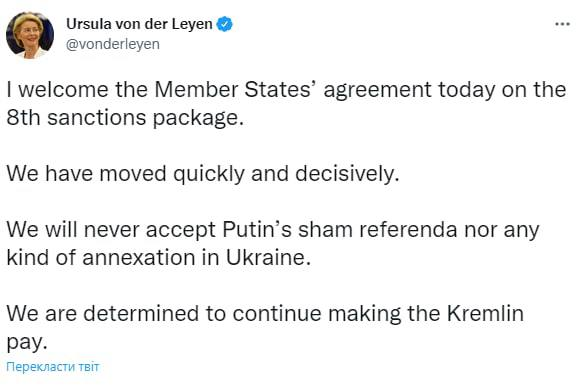Click "8th" in the sanctions package line
This screenshot has height=385, width=580.
coord(23,118)
